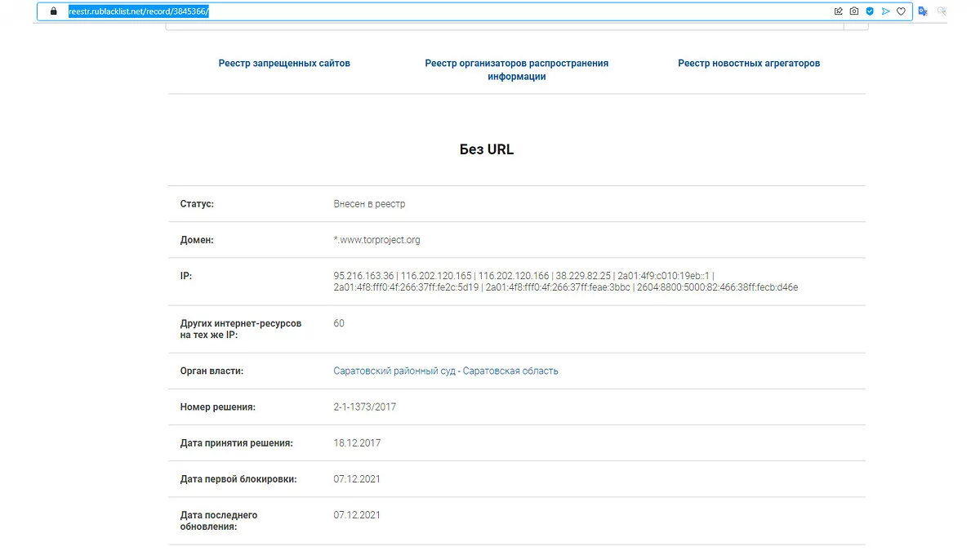
Task: Click the pinboard edit icon in address bar
Action: (x=838, y=11)
